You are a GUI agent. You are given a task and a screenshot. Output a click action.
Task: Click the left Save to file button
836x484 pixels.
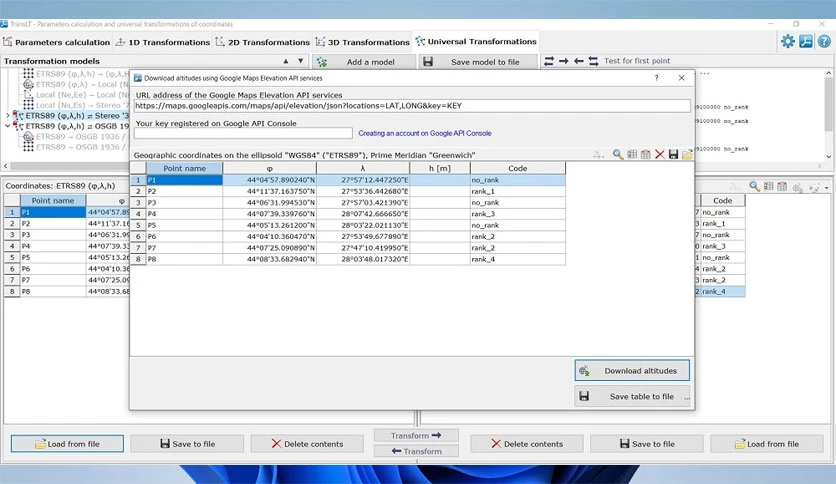point(187,443)
